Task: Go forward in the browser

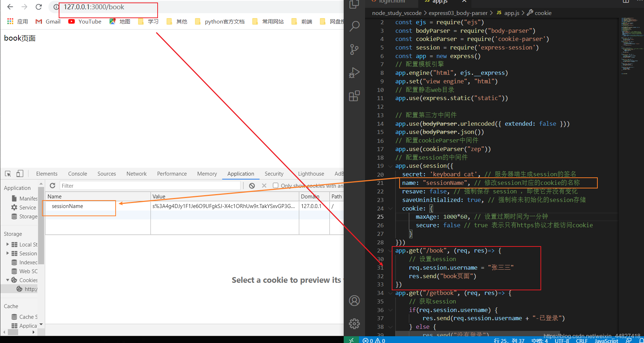Action: click(24, 7)
